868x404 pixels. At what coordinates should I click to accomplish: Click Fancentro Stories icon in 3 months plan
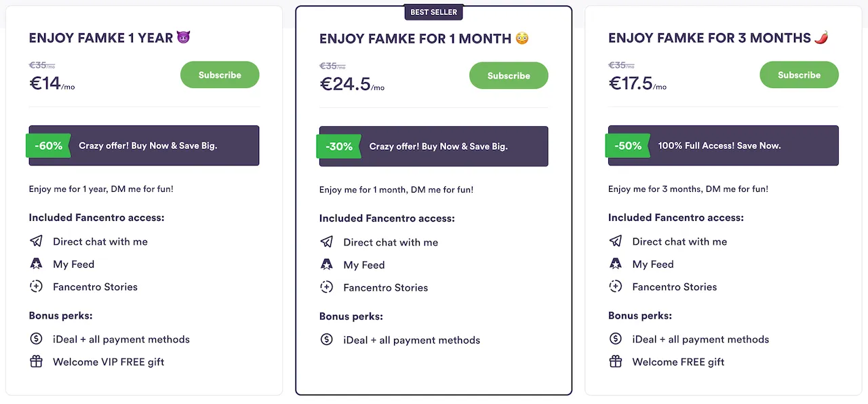click(x=615, y=287)
